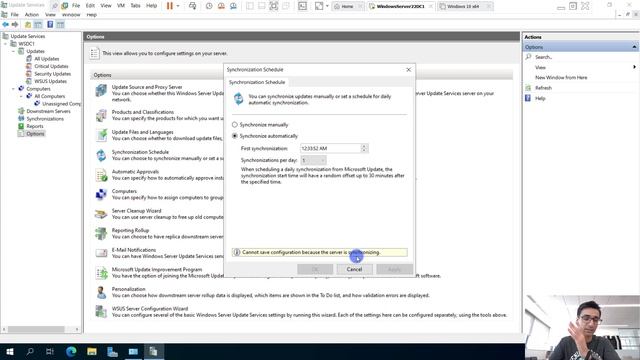
Task: Open Update Source and Proxy Server icon
Action: coord(101,91)
